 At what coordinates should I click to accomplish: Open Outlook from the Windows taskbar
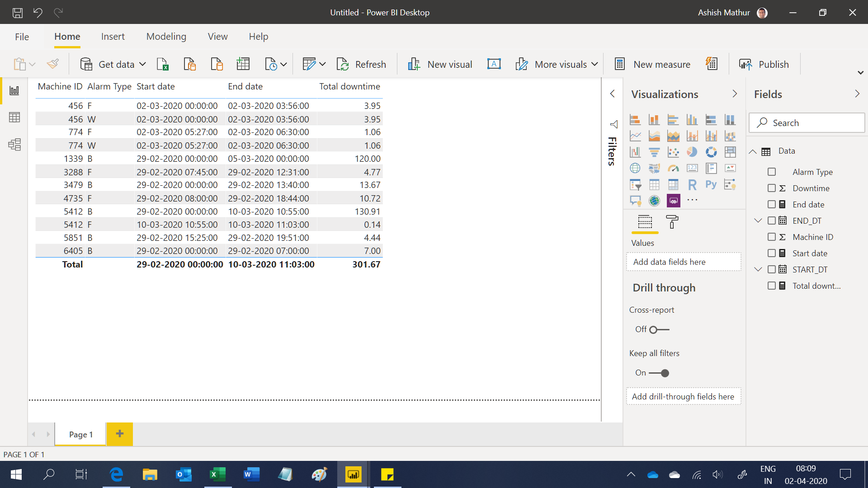[184, 474]
